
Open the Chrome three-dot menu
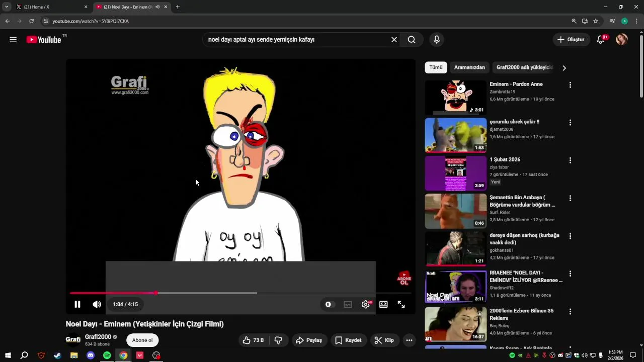[636, 21]
